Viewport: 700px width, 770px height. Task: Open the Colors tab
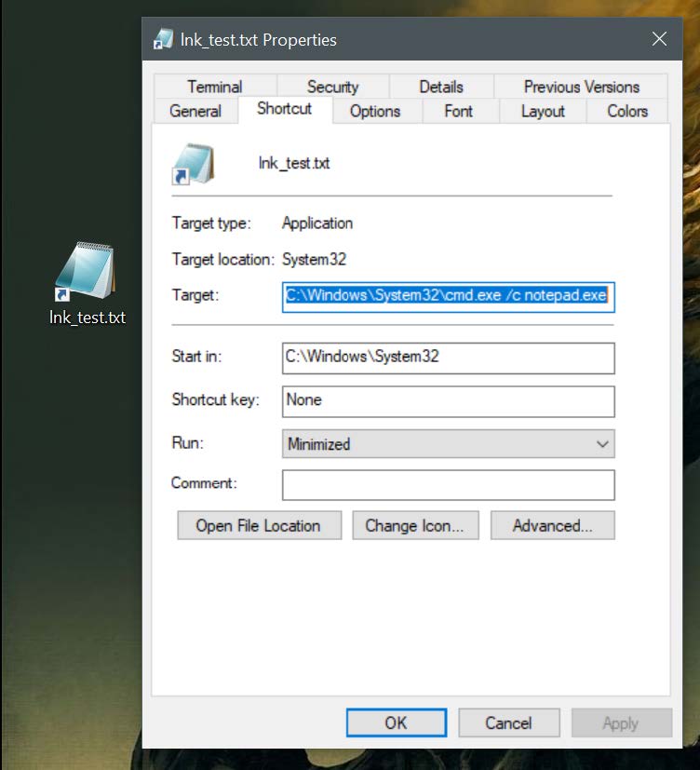[x=627, y=111]
